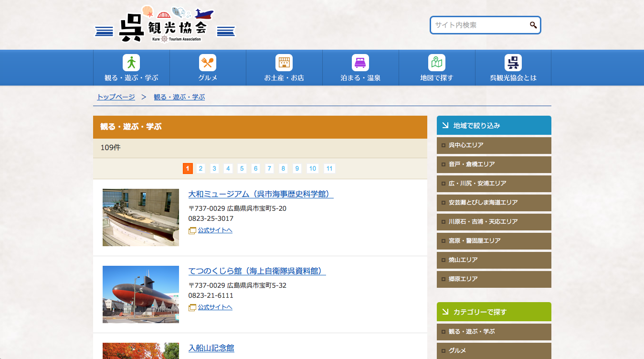Focus the サイト内検索 search field

click(485, 25)
